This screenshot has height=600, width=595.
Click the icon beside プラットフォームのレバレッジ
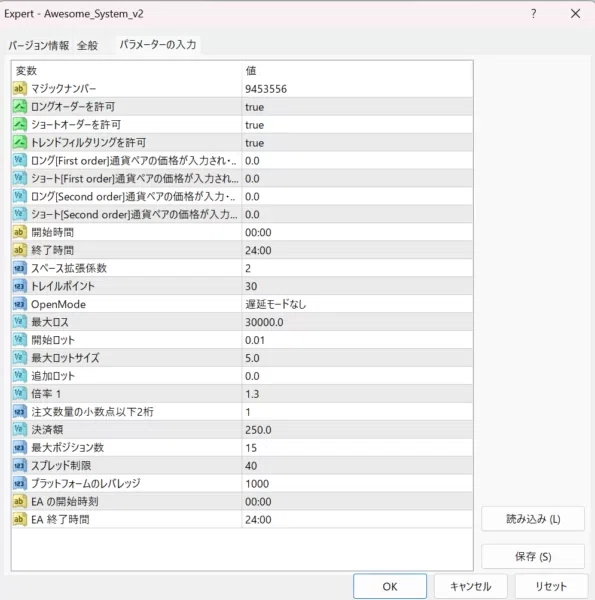20,483
